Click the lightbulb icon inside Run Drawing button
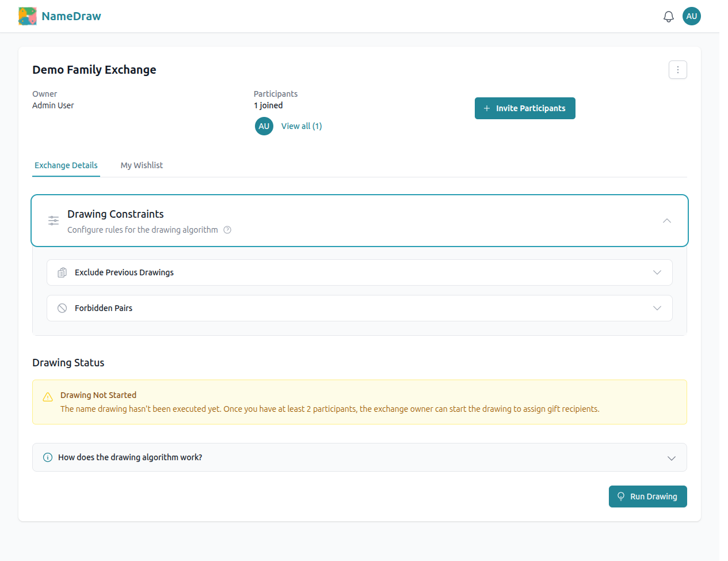This screenshot has height=561, width=728. 621,496
